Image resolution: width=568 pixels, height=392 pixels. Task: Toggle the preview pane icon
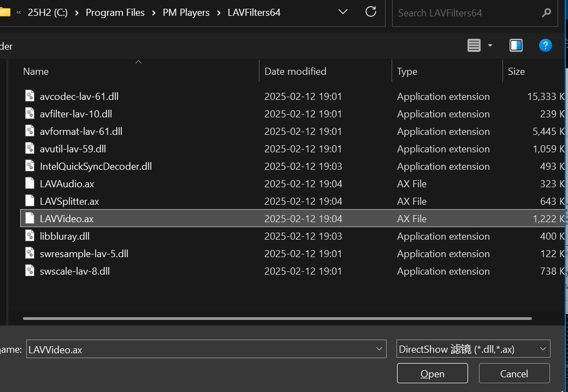[516, 46]
